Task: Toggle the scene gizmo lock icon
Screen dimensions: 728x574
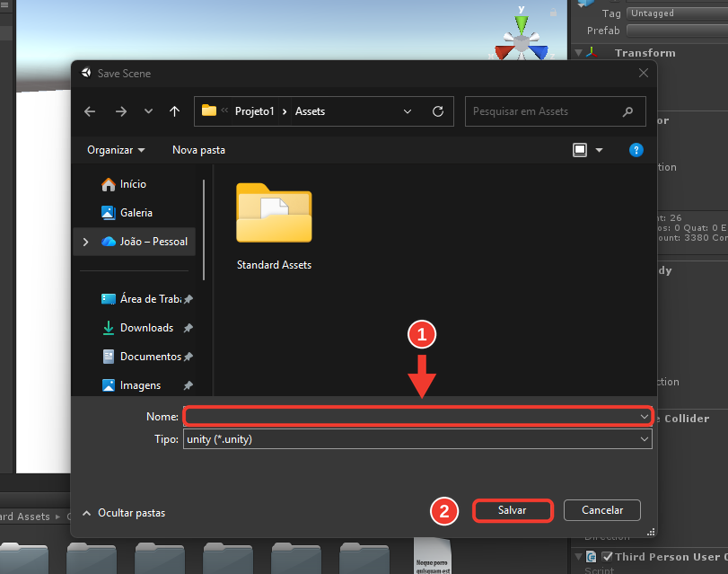Action: click(553, 13)
